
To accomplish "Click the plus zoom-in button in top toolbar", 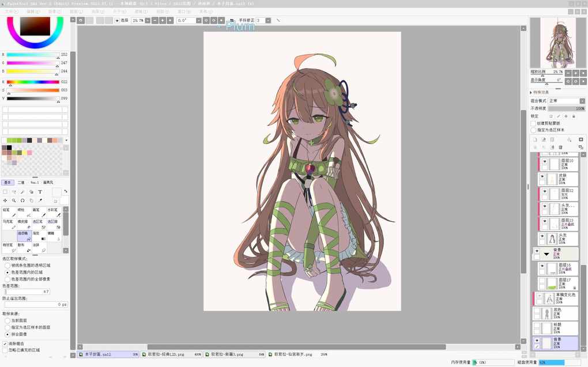I will [x=163, y=20].
